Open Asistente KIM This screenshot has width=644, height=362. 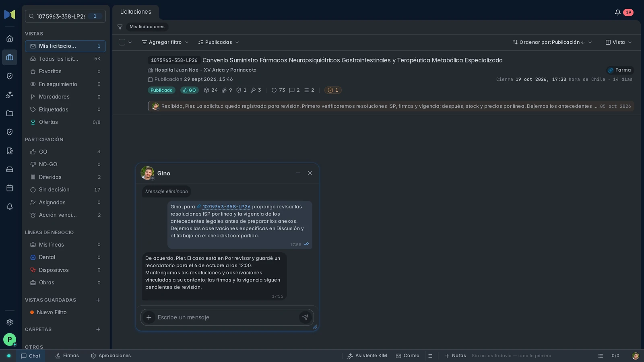click(367, 356)
